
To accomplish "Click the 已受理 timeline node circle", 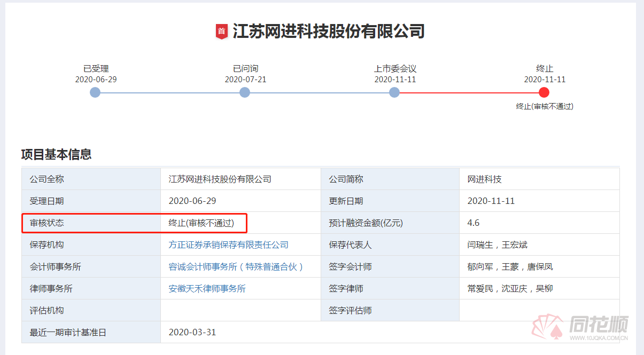I will [x=95, y=92].
